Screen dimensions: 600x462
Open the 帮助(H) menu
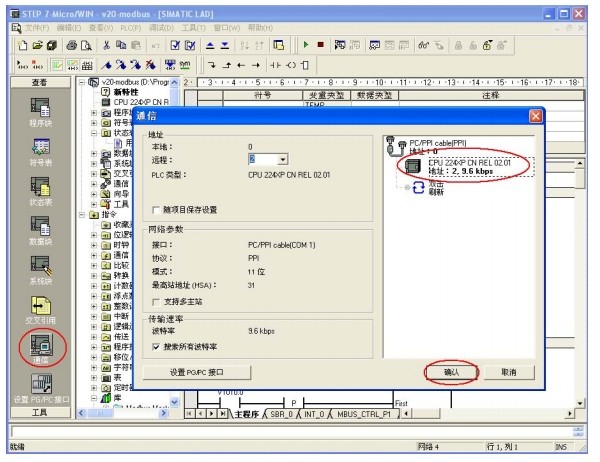(x=260, y=28)
